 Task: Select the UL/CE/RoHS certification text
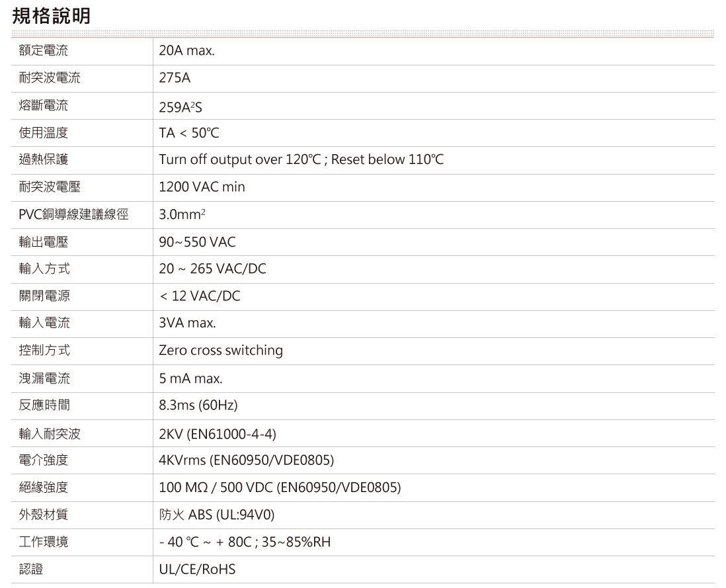click(x=197, y=569)
